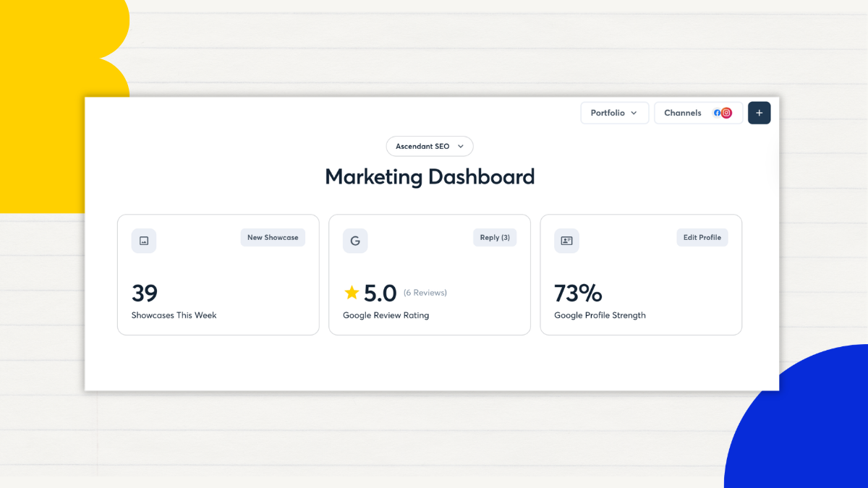Viewport: 868px width, 488px height.
Task: Open the Portfolio dropdown
Action: pos(615,113)
